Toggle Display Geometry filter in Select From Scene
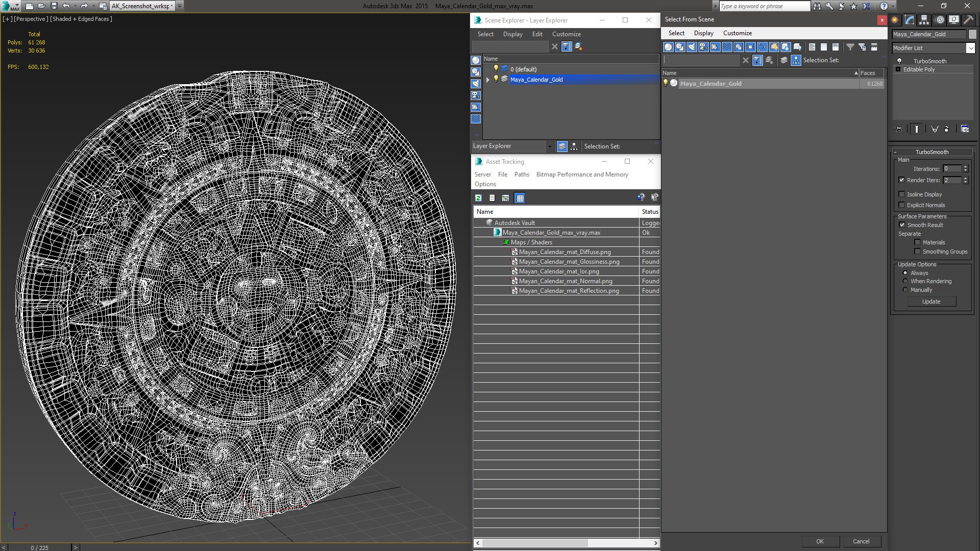 pyautogui.click(x=668, y=47)
